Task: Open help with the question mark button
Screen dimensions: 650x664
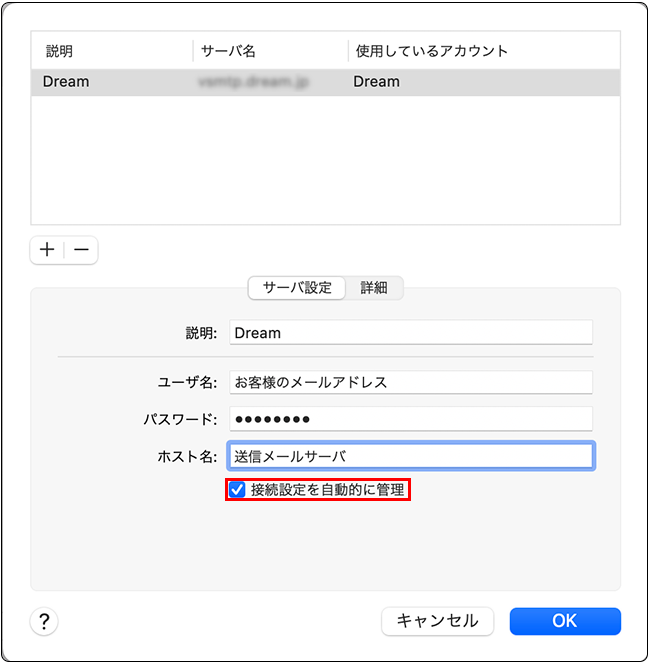Action: [x=44, y=621]
